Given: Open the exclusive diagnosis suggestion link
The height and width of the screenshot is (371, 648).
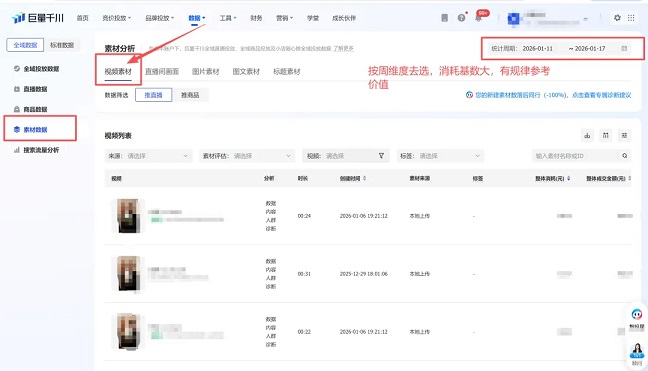Looking at the screenshot, I should (x=601, y=95).
